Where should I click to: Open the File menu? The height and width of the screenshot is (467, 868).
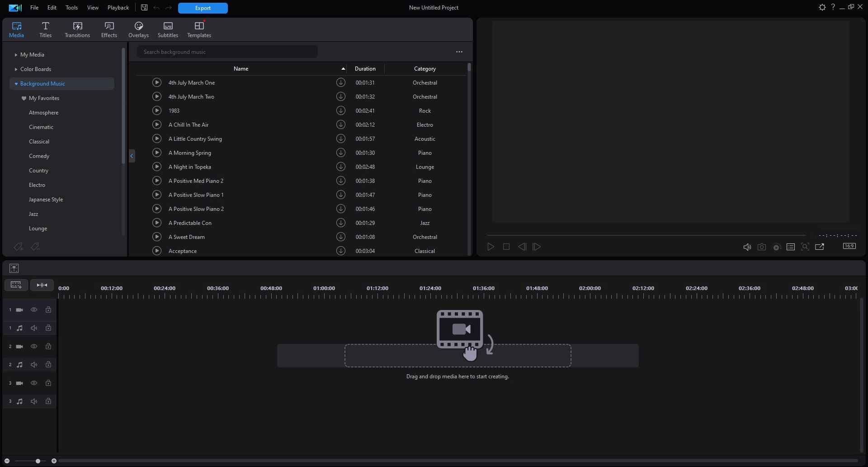click(x=34, y=8)
